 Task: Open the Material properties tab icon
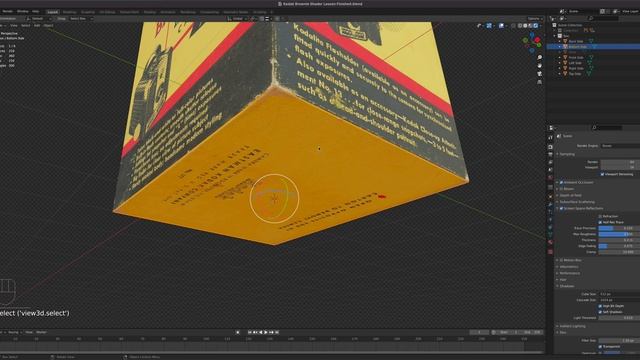(550, 242)
